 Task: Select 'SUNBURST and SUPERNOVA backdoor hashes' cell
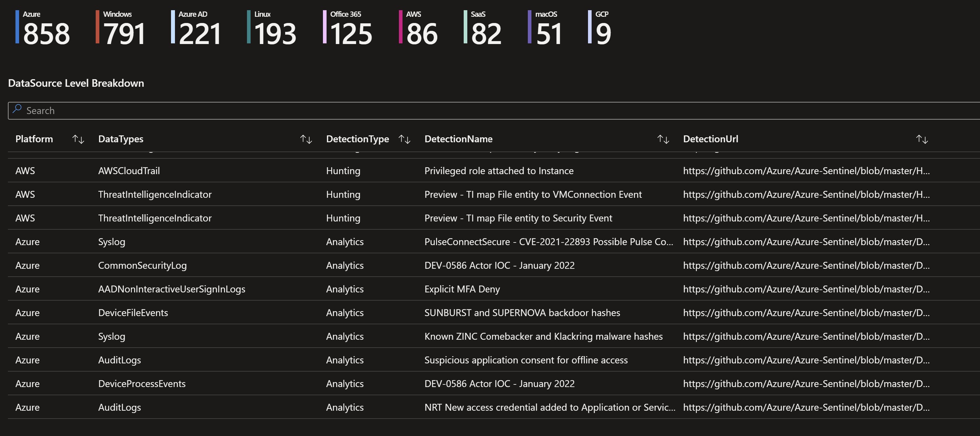[x=522, y=313]
